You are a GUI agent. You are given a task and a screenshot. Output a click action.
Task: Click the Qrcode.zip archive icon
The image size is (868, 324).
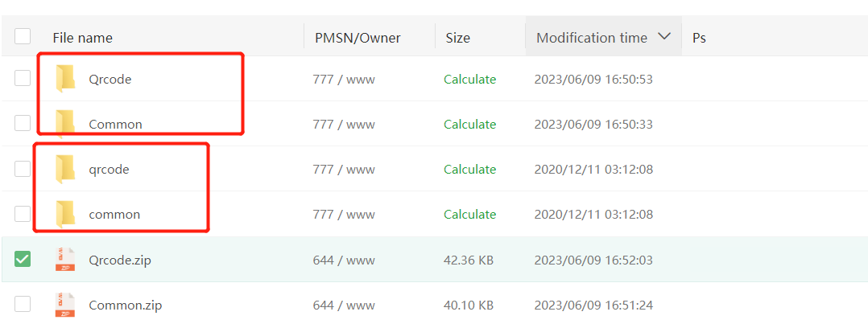[65, 260]
